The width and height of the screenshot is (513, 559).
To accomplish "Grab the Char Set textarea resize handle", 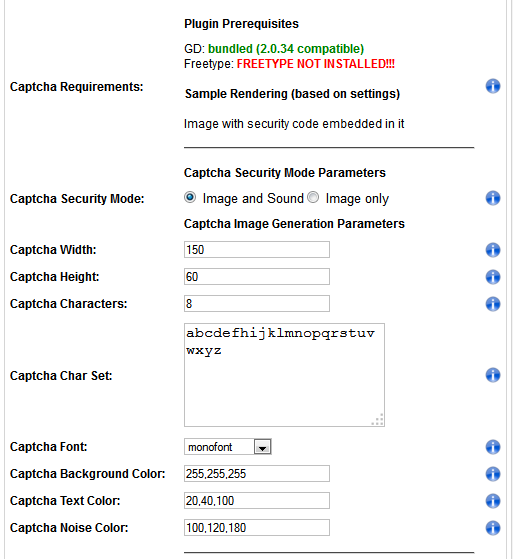I will (x=378, y=420).
